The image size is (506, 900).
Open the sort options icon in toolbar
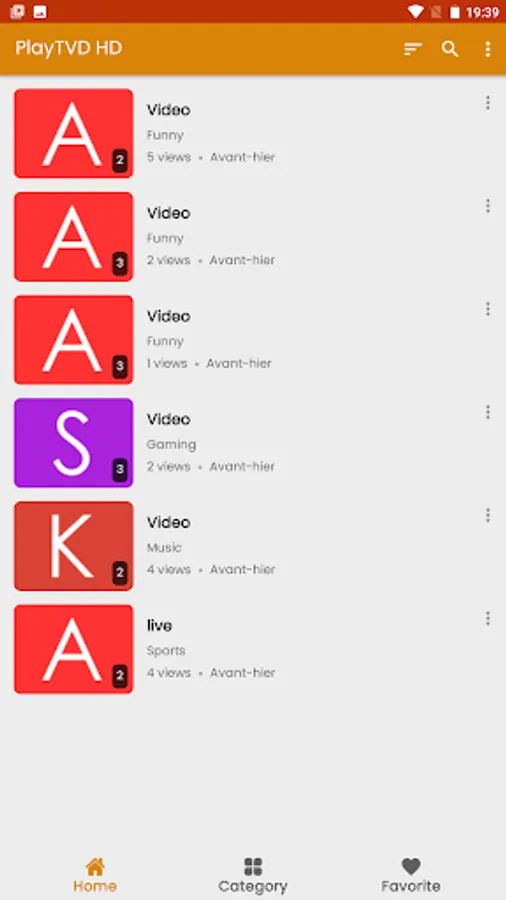point(412,49)
